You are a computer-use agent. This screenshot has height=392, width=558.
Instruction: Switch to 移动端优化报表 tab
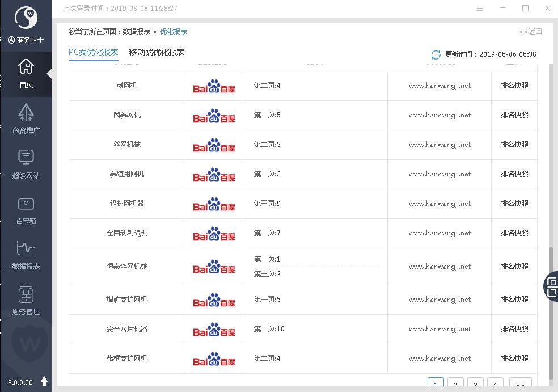click(157, 52)
